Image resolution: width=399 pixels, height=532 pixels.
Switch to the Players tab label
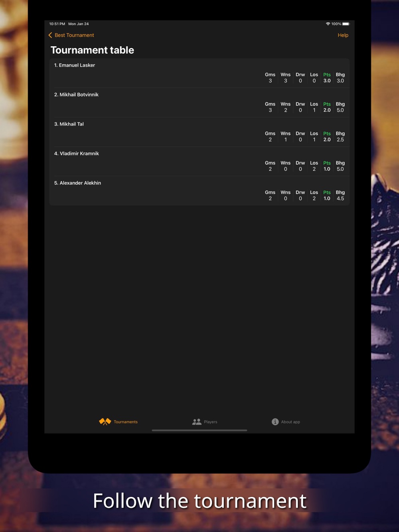[x=211, y=422]
